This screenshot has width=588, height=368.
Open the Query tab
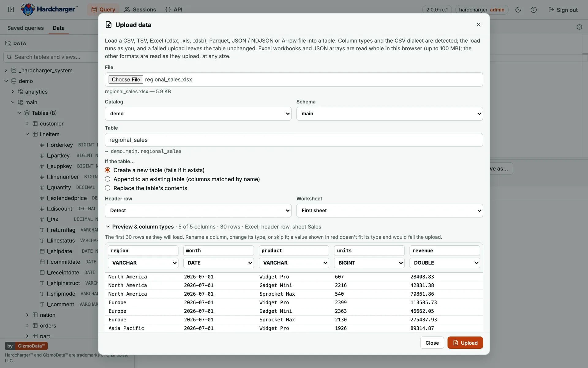(103, 10)
